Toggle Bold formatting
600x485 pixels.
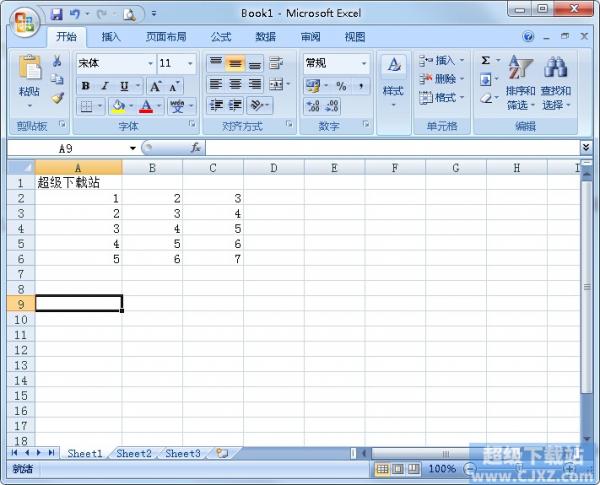(86, 86)
